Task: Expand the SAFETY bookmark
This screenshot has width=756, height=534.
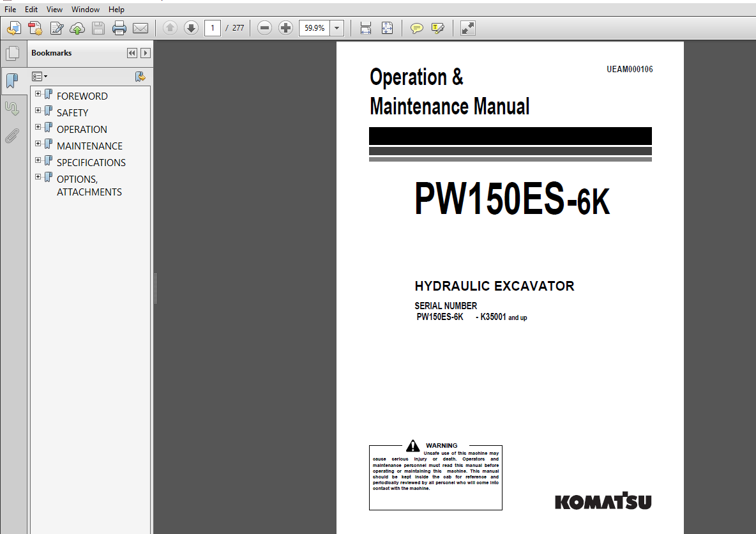Action: tap(38, 111)
